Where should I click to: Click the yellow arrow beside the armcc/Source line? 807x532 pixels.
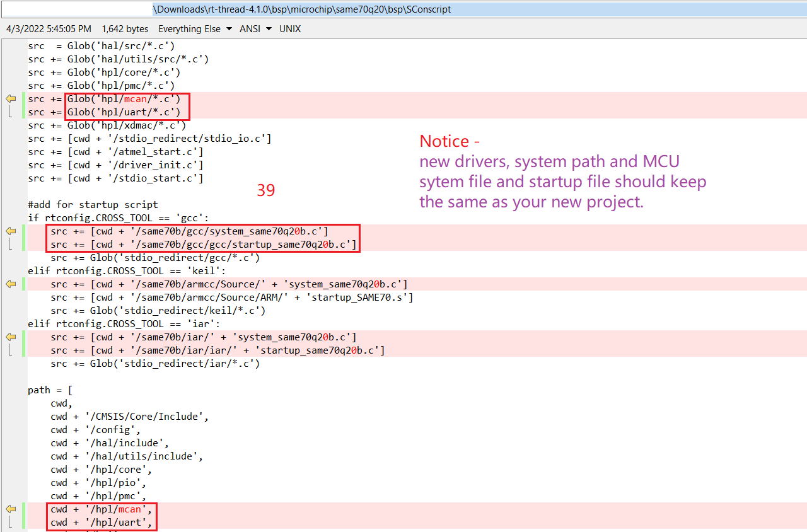point(11,284)
